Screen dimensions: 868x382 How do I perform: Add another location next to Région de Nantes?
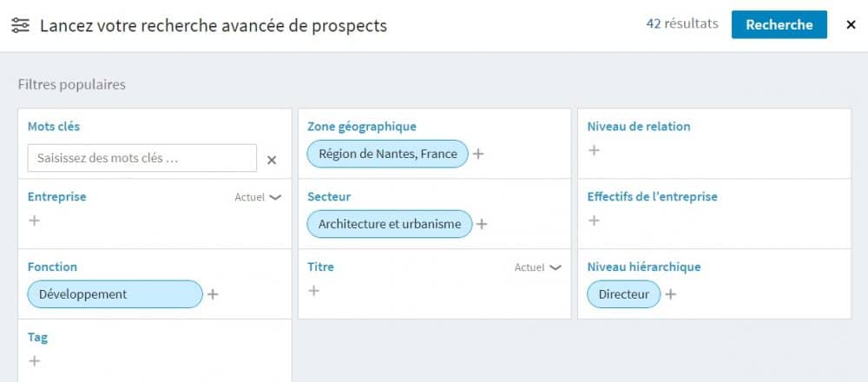pos(478,154)
